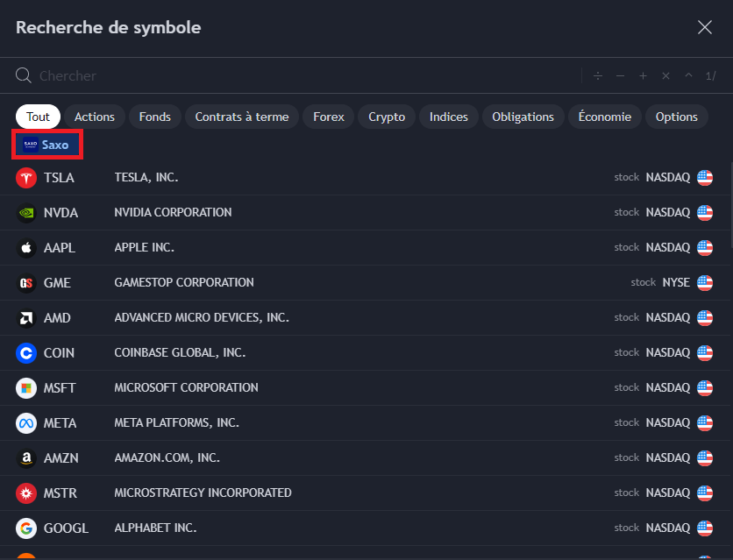Click the US flag on GME row

point(704,282)
